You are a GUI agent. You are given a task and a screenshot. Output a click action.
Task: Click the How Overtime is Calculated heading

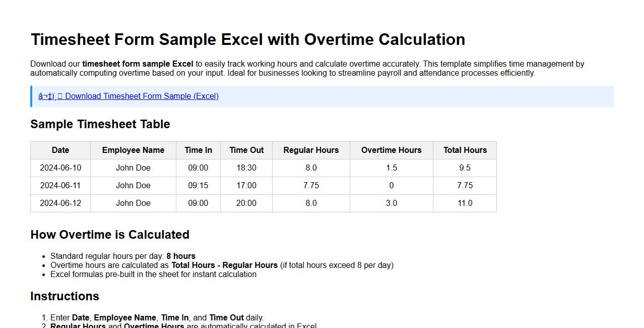point(110,234)
